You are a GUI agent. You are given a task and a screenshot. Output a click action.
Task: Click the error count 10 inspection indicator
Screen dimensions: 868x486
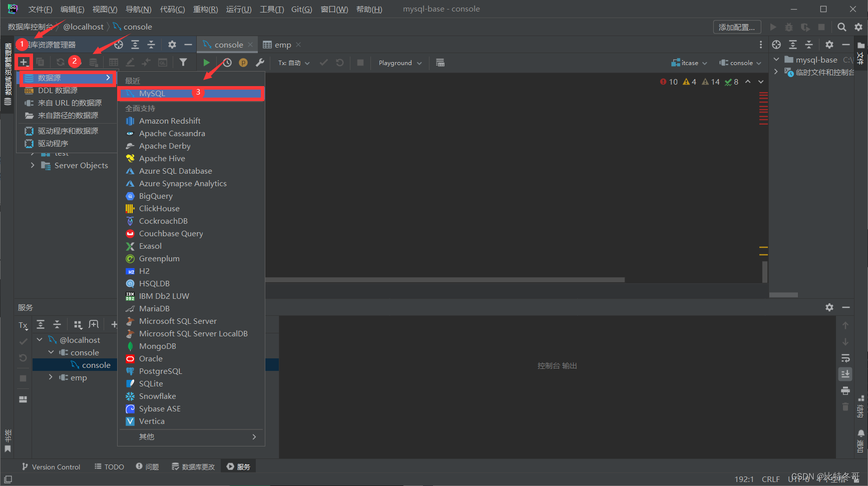tap(669, 82)
